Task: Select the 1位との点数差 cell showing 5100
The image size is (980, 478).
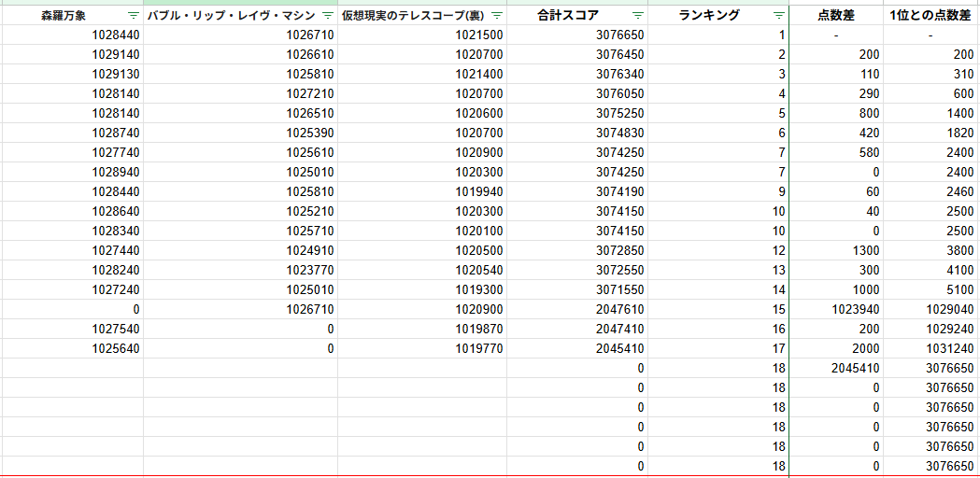Action: [x=931, y=289]
